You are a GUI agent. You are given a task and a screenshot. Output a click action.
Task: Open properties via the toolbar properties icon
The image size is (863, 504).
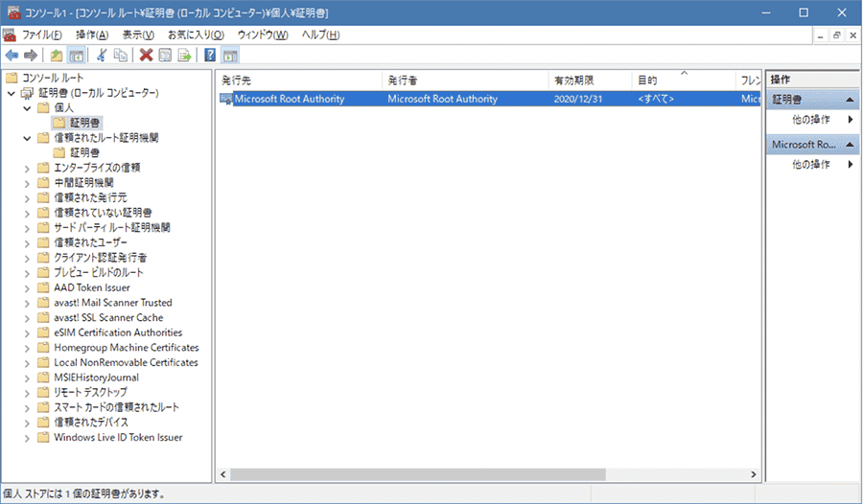coord(165,55)
